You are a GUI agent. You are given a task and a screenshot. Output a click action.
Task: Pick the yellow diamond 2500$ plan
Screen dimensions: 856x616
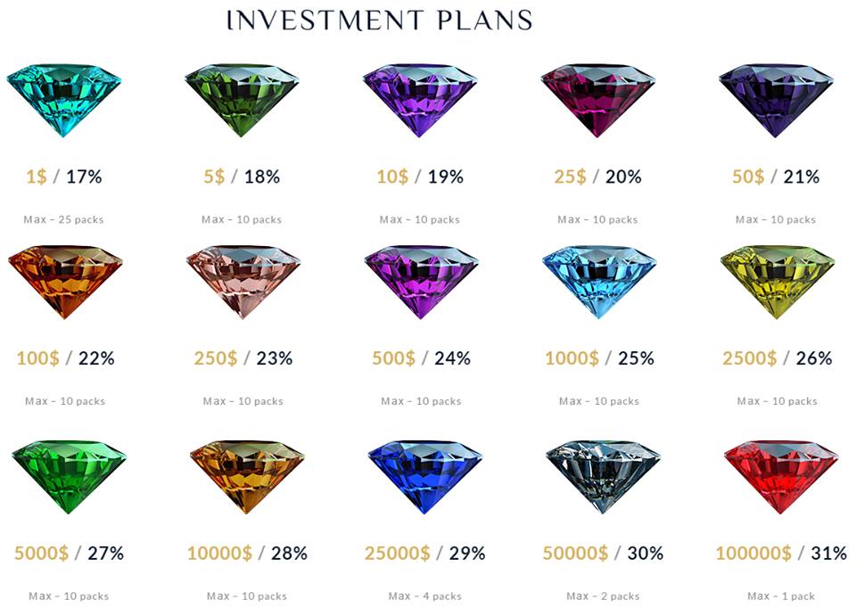pos(778,282)
